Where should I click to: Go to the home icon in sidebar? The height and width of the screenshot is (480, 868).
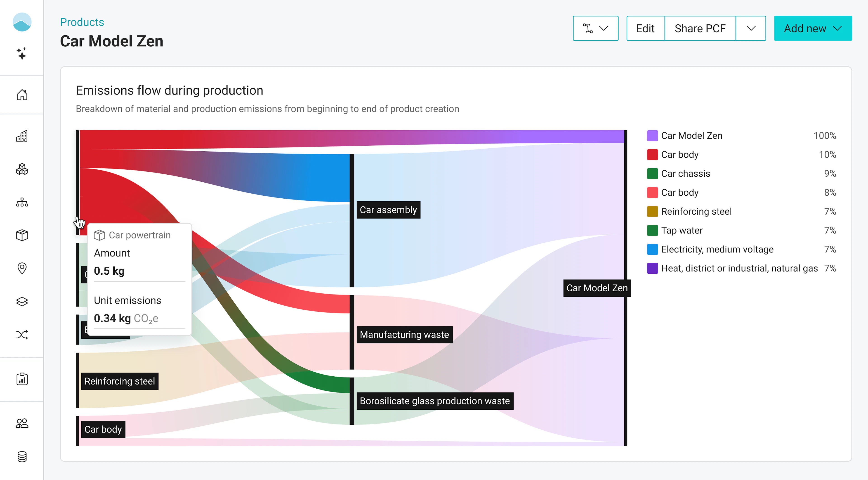(x=22, y=95)
